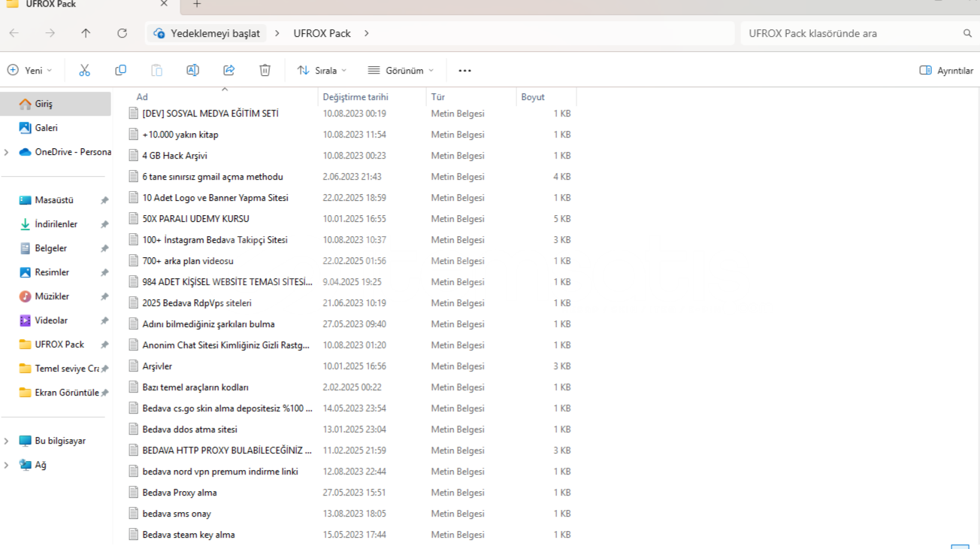Click the Share icon in toolbar
The image size is (980, 549).
(x=228, y=70)
